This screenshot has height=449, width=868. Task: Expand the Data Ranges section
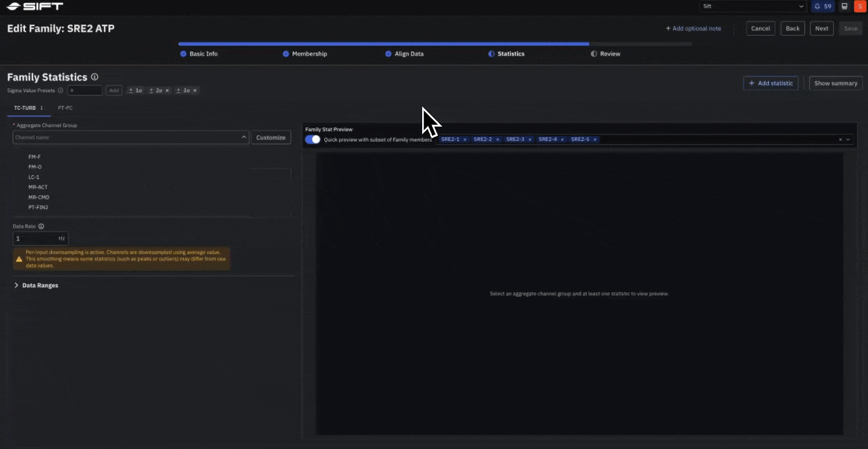[36, 286]
